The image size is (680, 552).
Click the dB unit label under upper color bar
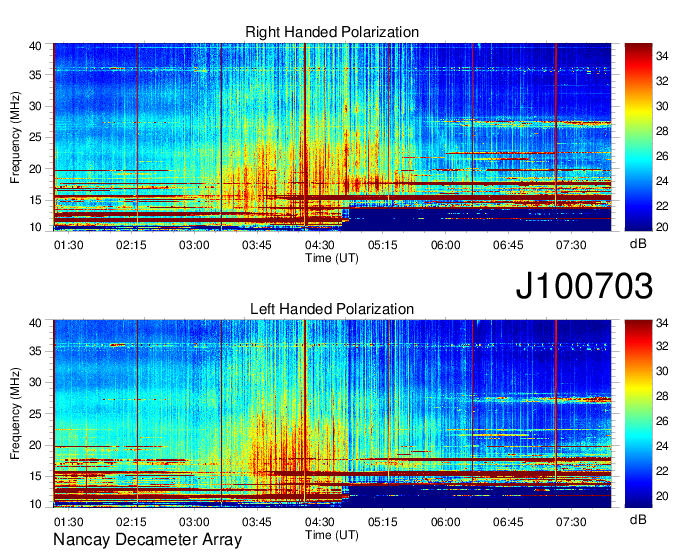(638, 244)
